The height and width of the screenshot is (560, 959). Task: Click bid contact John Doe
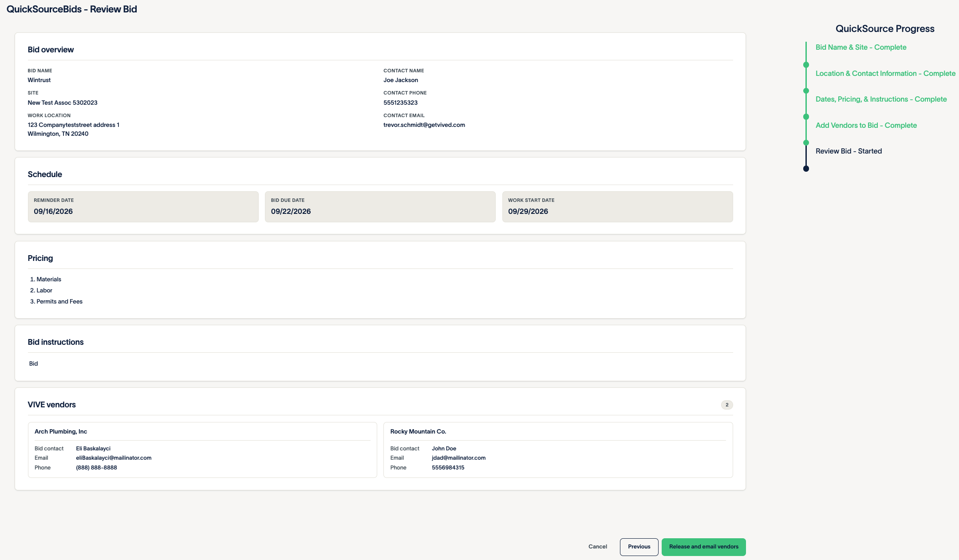tap(444, 449)
